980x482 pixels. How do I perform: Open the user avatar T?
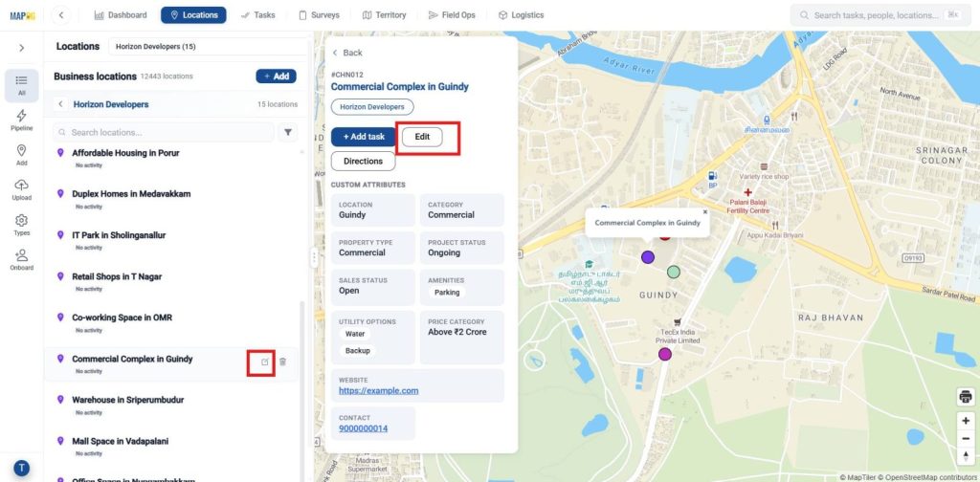[x=22, y=469]
